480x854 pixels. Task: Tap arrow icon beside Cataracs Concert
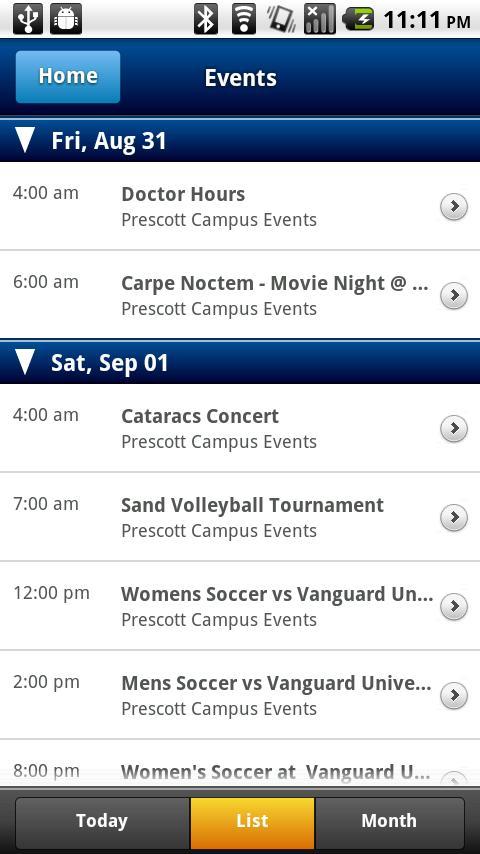[x=454, y=429]
